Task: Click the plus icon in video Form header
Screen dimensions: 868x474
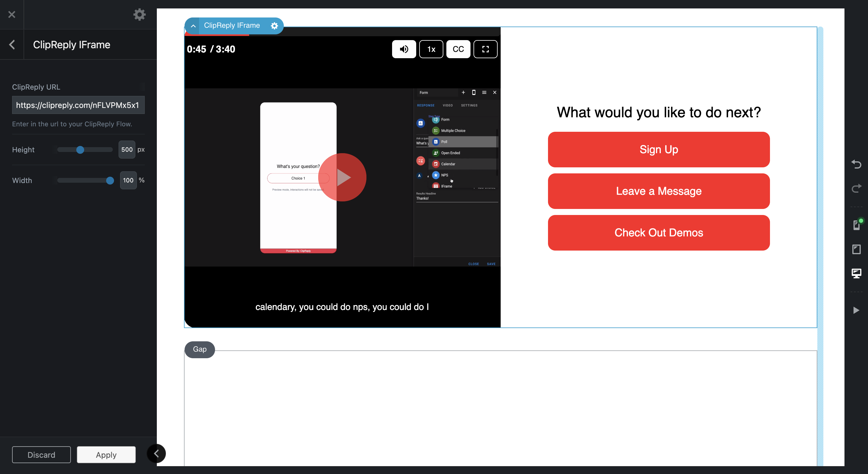Action: tap(463, 92)
